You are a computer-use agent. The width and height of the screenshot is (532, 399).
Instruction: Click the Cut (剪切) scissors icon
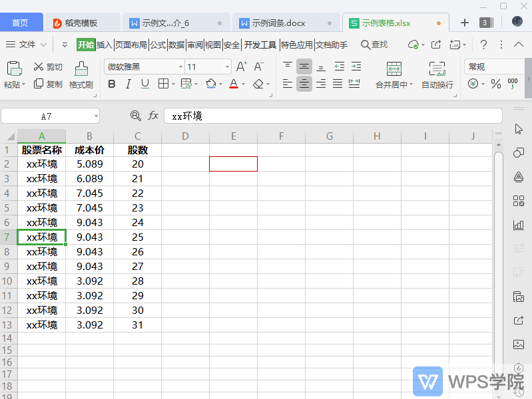39,67
